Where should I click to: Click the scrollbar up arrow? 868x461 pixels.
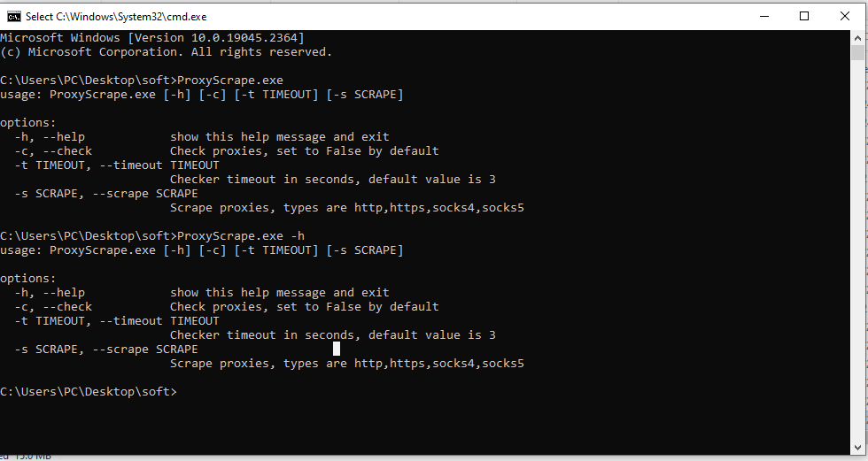pos(857,37)
